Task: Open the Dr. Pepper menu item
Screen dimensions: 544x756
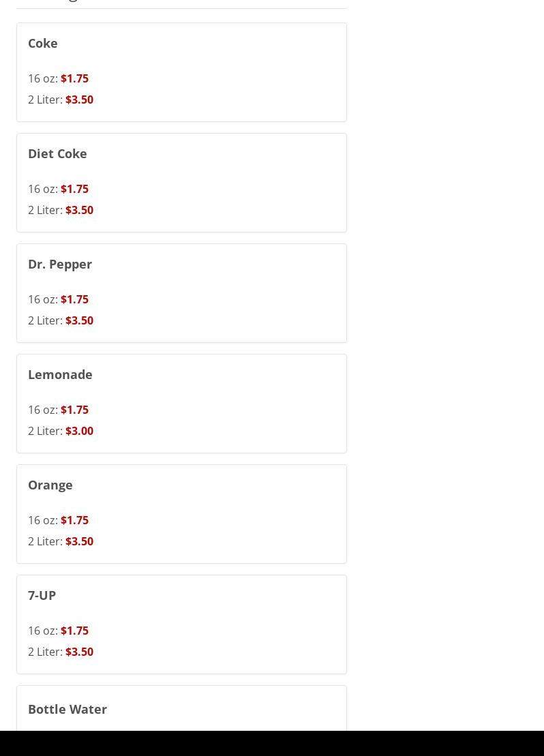Action: pyautogui.click(x=60, y=264)
